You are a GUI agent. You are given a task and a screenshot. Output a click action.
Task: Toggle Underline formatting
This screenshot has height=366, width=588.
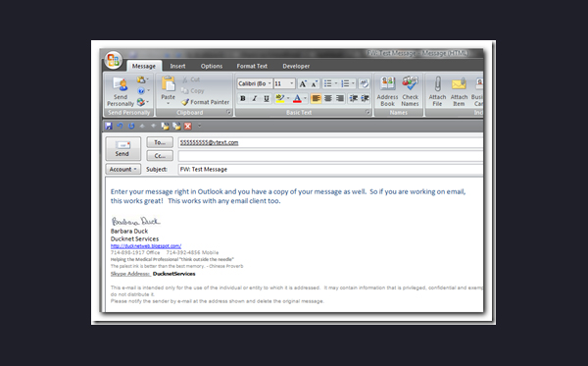[266, 98]
